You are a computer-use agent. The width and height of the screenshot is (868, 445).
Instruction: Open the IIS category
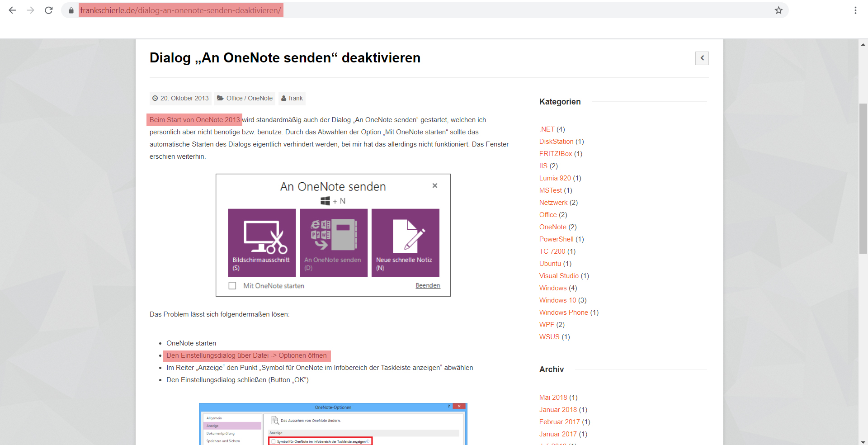tap(543, 166)
